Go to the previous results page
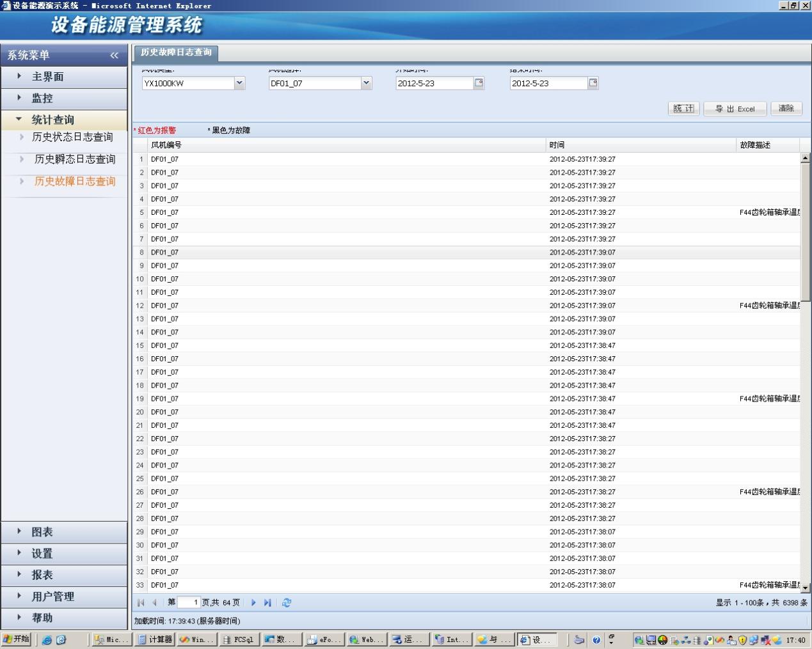Image resolution: width=812 pixels, height=649 pixels. coord(154,602)
